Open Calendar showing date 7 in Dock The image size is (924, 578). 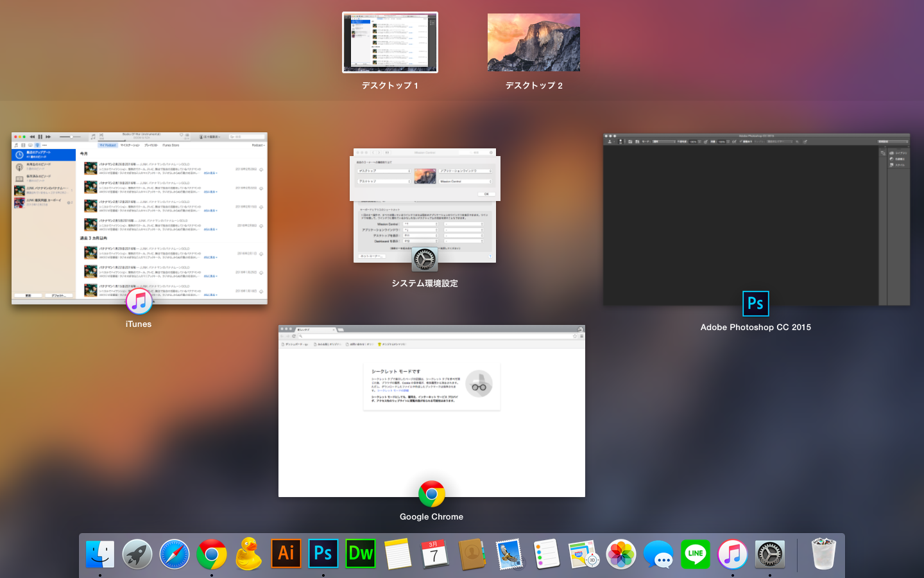coord(435,554)
